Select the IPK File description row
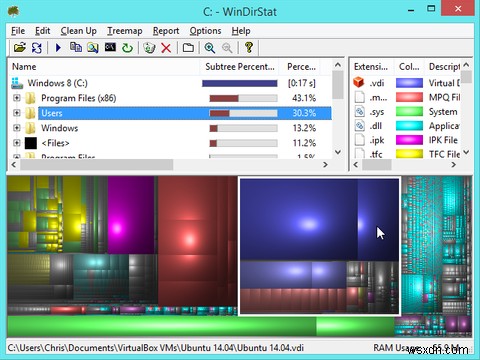 coord(443,140)
